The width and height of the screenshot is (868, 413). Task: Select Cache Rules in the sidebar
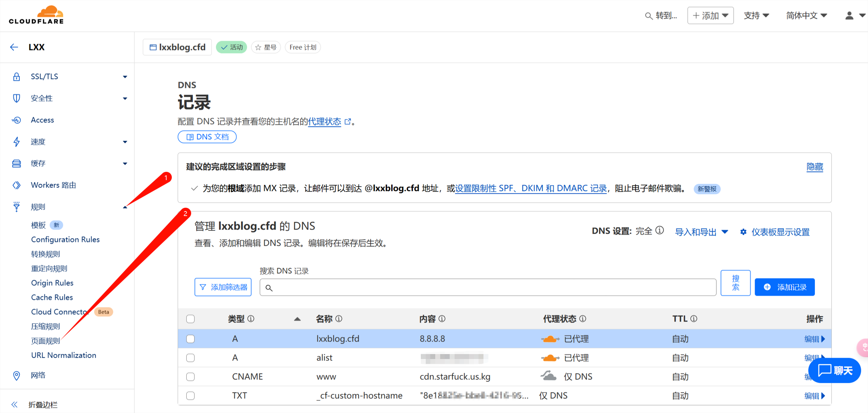(52, 297)
